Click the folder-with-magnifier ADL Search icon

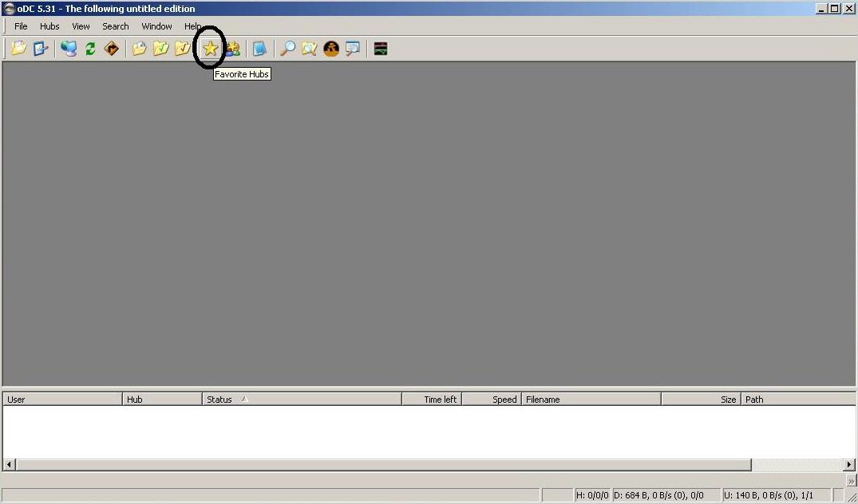point(309,49)
